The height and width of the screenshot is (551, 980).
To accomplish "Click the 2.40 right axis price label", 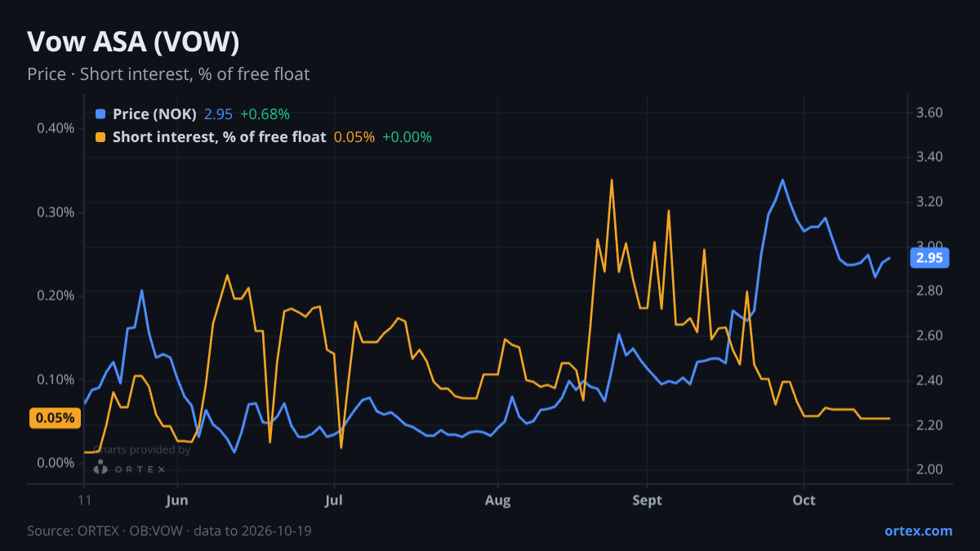I will coord(930,380).
